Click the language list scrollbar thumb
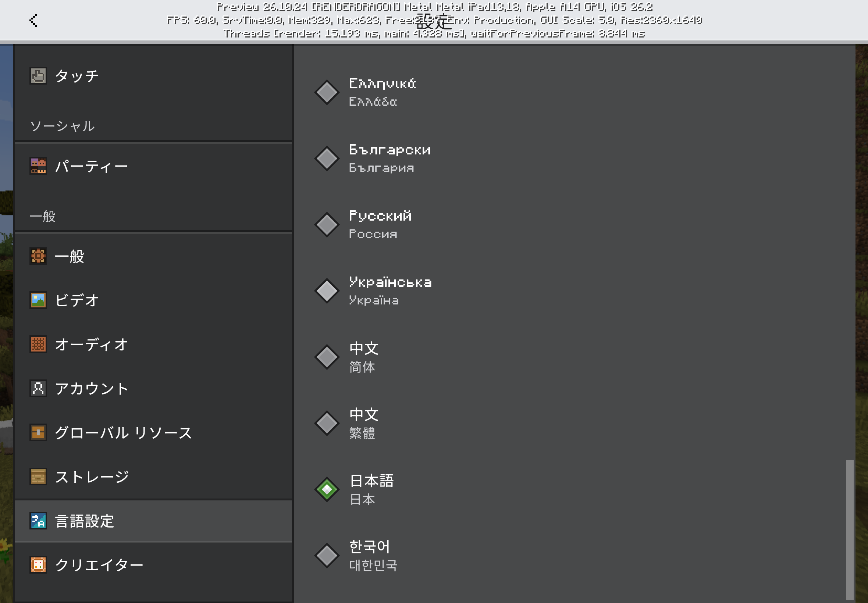This screenshot has width=868, height=603. click(x=850, y=529)
